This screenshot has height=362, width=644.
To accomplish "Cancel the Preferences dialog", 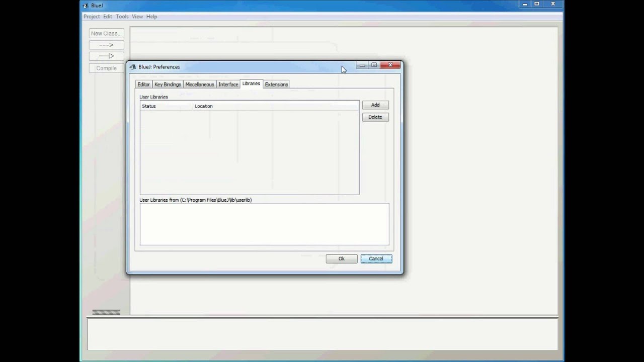I will 376,259.
